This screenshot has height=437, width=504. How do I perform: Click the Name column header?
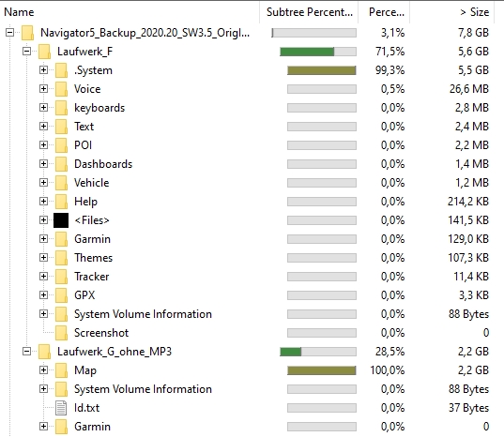pyautogui.click(x=130, y=12)
